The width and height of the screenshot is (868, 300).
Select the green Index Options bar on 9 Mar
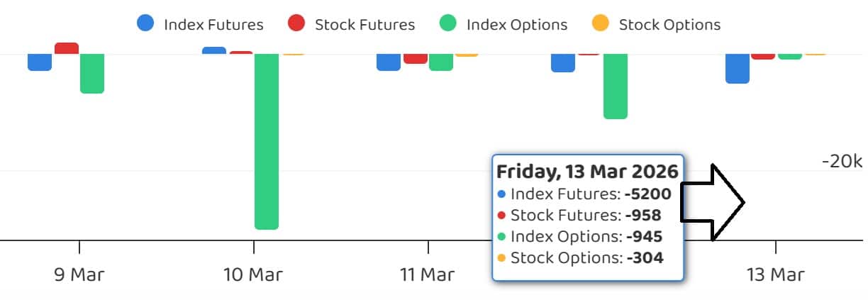click(x=92, y=73)
